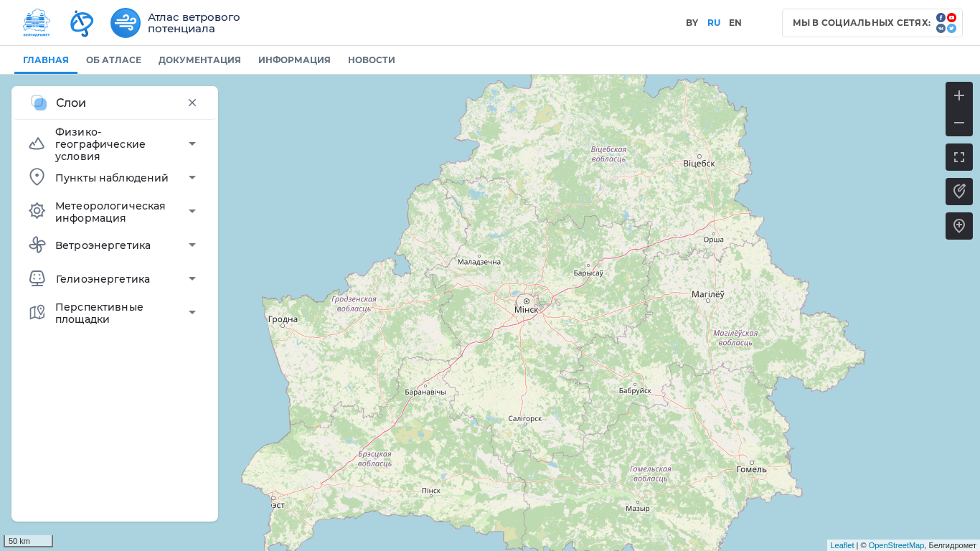980x551 pixels.
Task: Open the Документация tab
Action: point(199,60)
